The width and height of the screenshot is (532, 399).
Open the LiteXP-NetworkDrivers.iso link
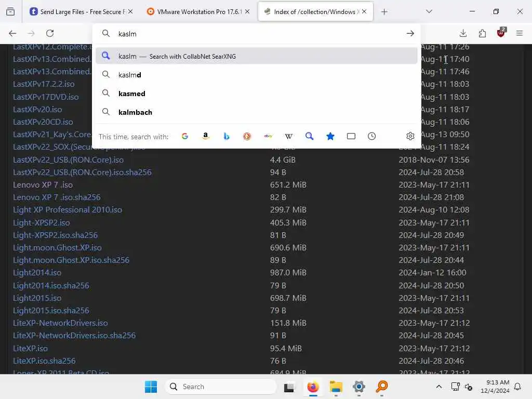point(60,323)
